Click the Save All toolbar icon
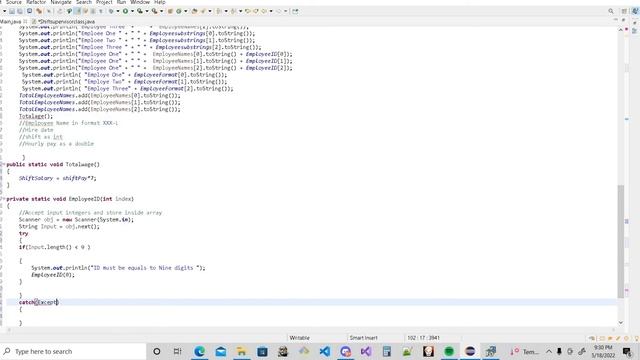The width and height of the screenshot is (640, 360). click(19, 11)
